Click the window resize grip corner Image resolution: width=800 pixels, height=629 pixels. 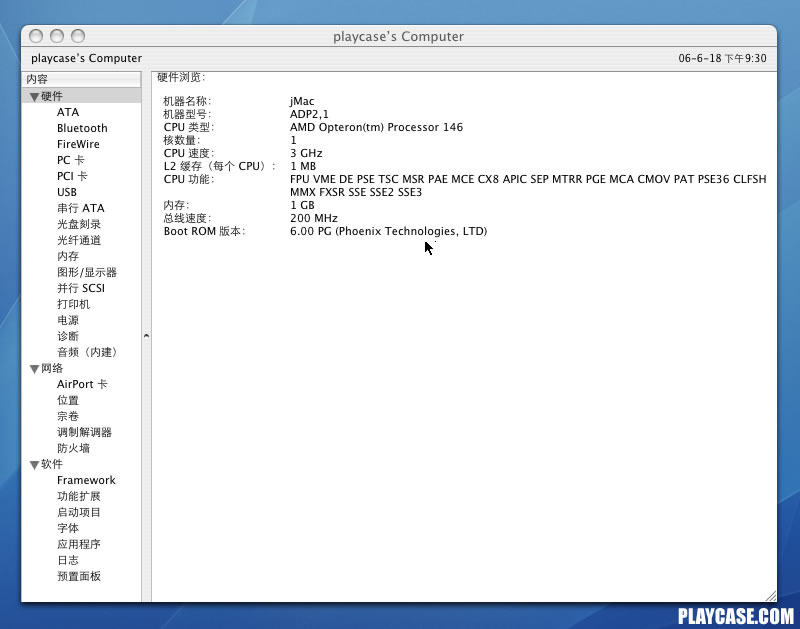(x=771, y=596)
